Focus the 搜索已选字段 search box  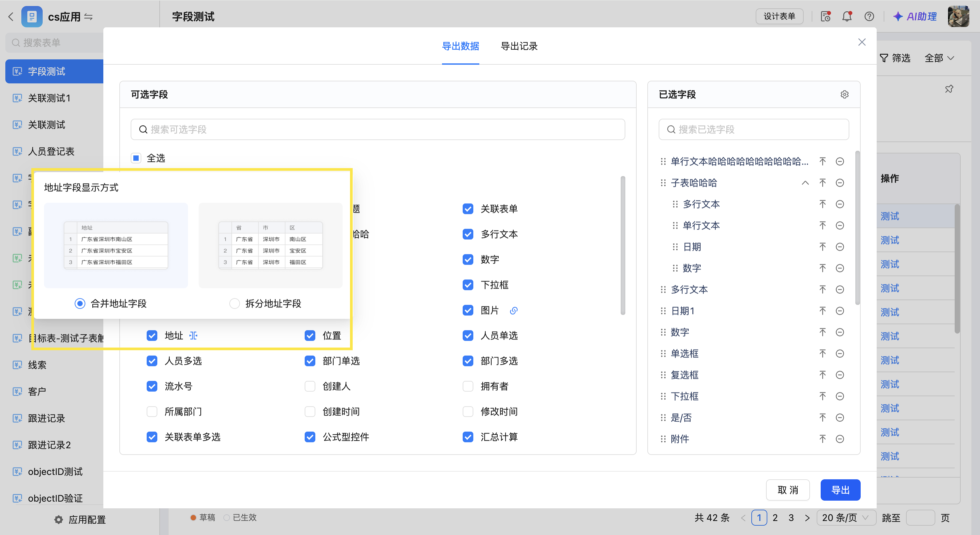click(754, 129)
